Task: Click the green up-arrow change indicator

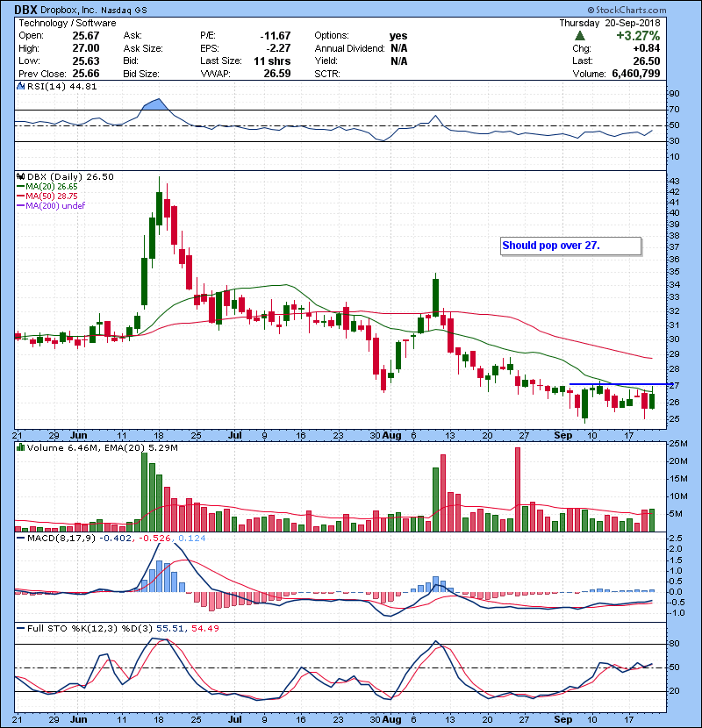Action: [x=579, y=36]
